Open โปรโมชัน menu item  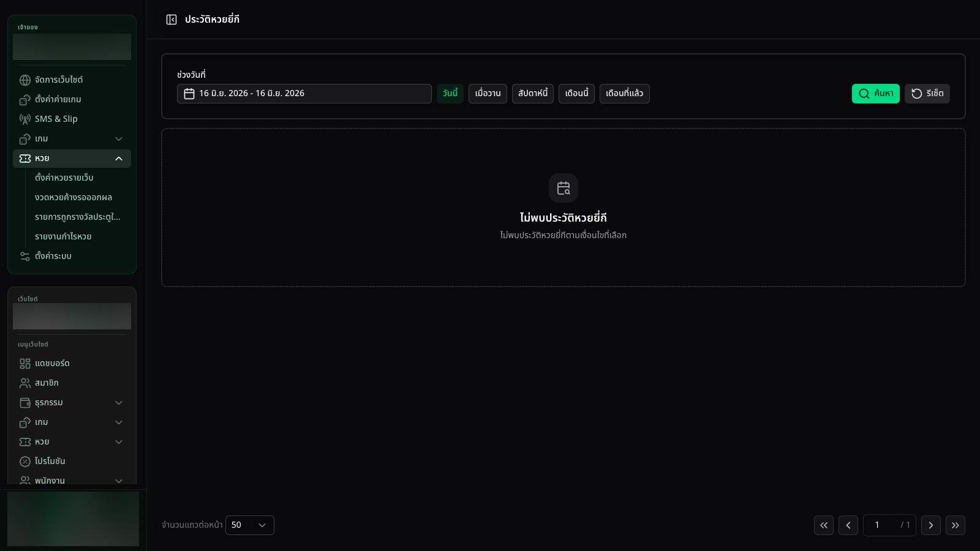point(72,462)
